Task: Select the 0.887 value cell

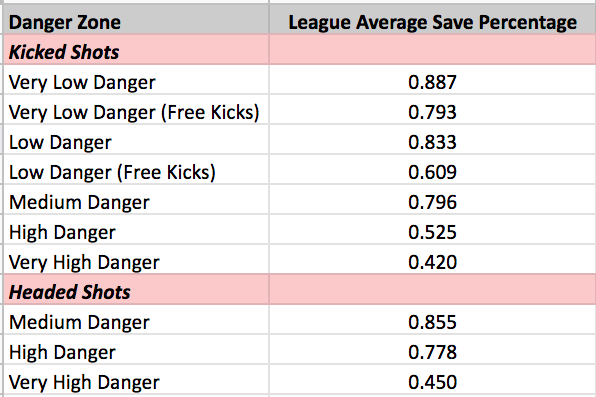Action: point(433,79)
